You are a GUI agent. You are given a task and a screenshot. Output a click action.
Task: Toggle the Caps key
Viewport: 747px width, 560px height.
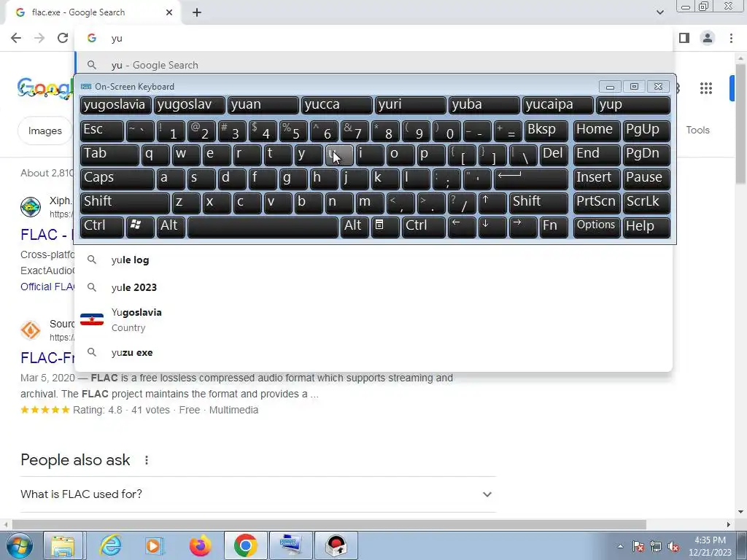click(117, 179)
